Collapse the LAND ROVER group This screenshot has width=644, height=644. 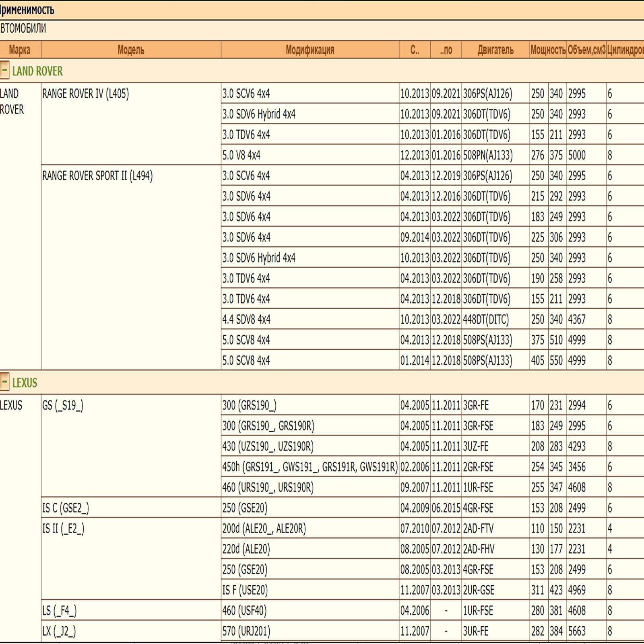[4, 70]
